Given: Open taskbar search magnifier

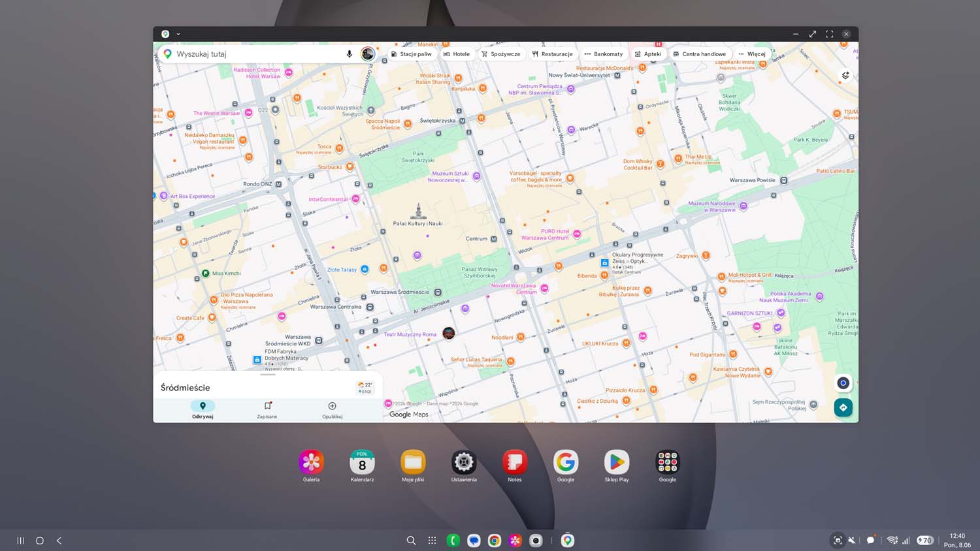Looking at the screenshot, I should point(411,541).
